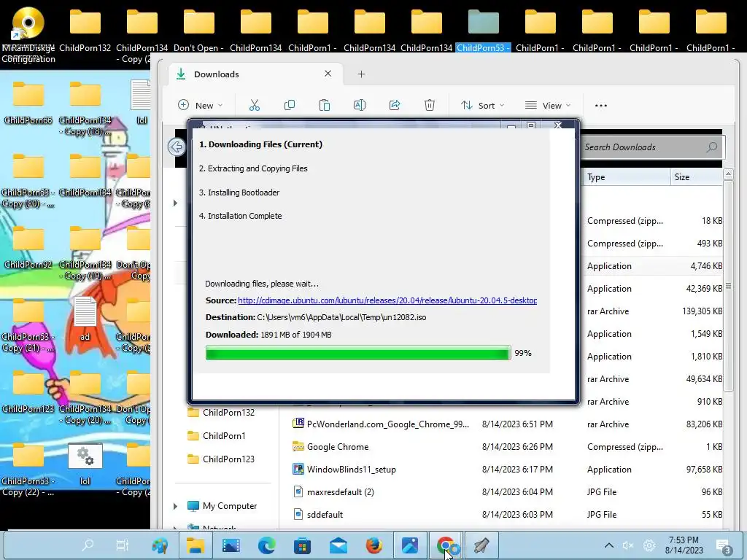Screen dimensions: 747x560
Task: Click the magnifier in Search Downloads box
Action: coord(712,147)
